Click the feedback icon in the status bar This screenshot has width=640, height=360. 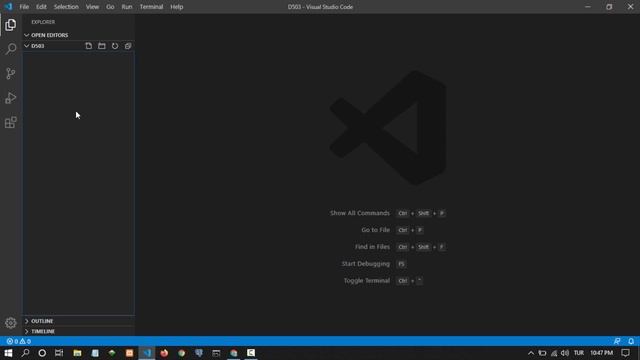(617, 341)
